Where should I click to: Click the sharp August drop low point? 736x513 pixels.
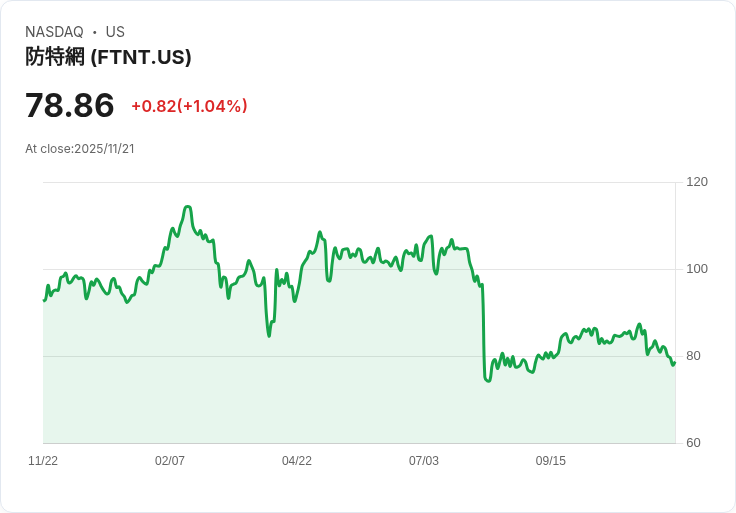click(488, 380)
